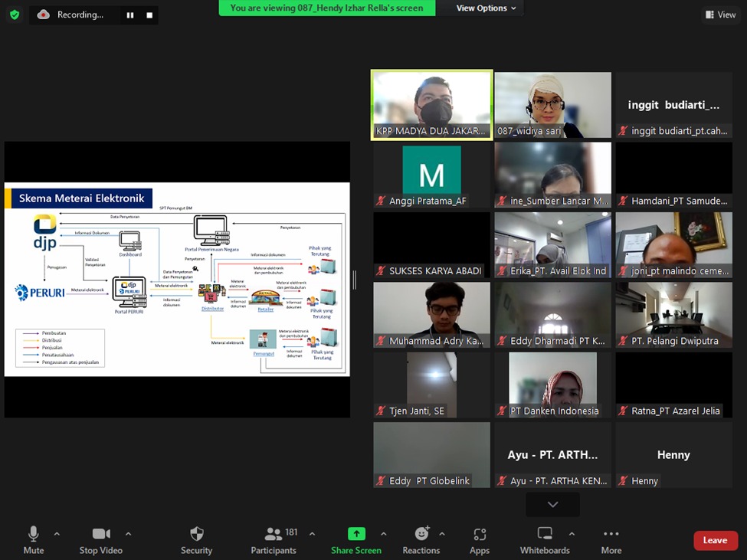
Task: Show next page of participant videos
Action: pyautogui.click(x=552, y=504)
